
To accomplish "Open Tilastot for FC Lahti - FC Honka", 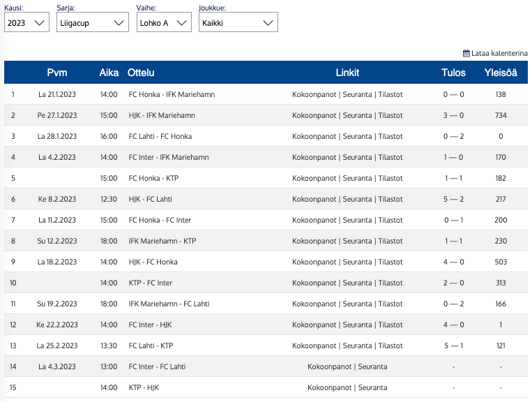I will click(390, 136).
